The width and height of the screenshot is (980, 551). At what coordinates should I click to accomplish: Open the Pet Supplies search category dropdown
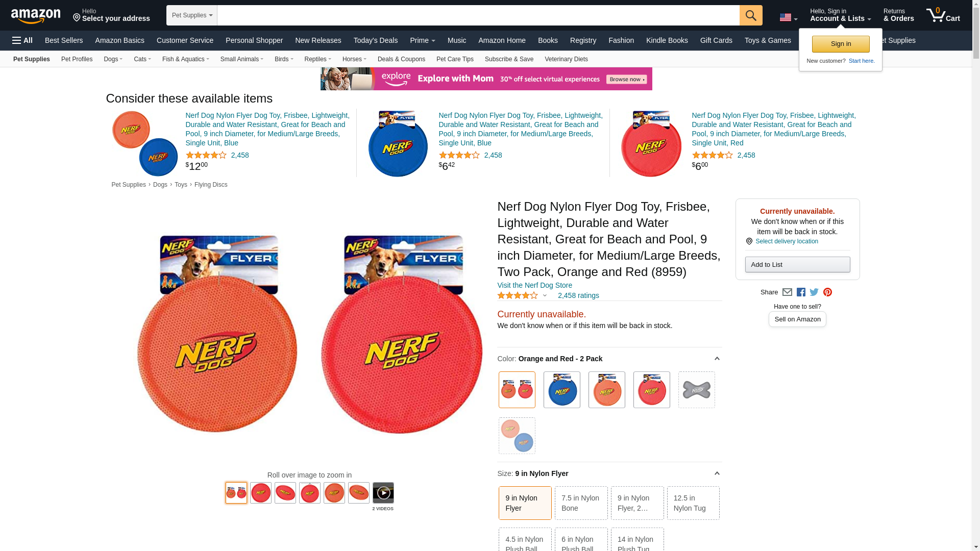pos(192,15)
